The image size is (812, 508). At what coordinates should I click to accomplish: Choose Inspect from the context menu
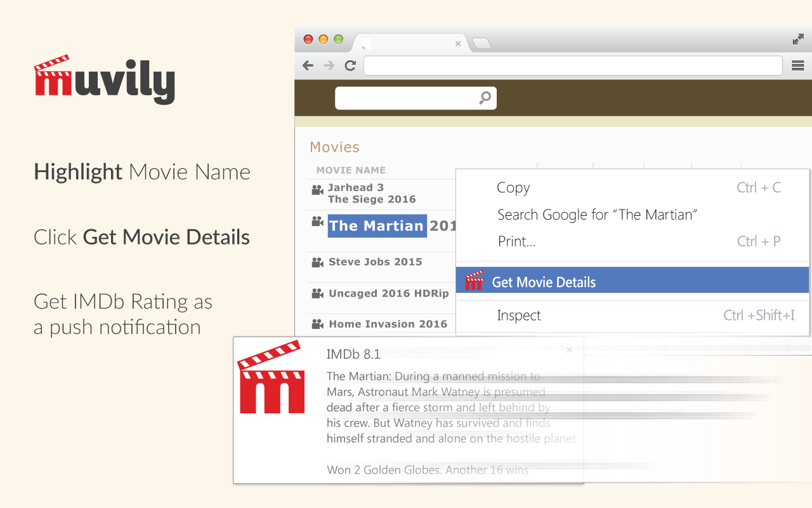[519, 316]
